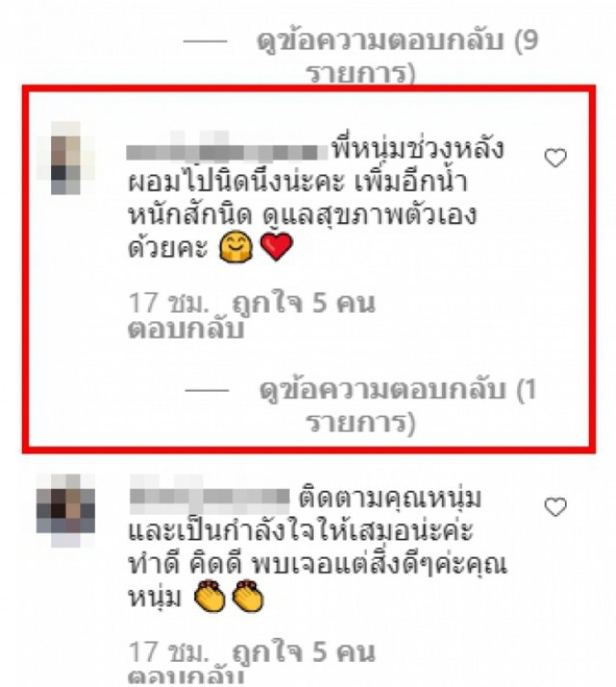Open blurred username before ติดตามคุณหนุ่ม
The height and width of the screenshot is (687, 616).
[x=210, y=496]
